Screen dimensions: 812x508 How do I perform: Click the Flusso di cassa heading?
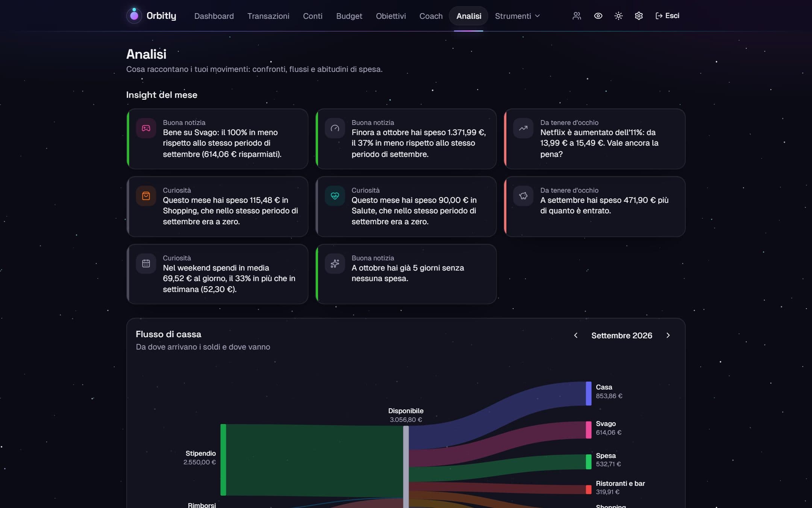(168, 334)
